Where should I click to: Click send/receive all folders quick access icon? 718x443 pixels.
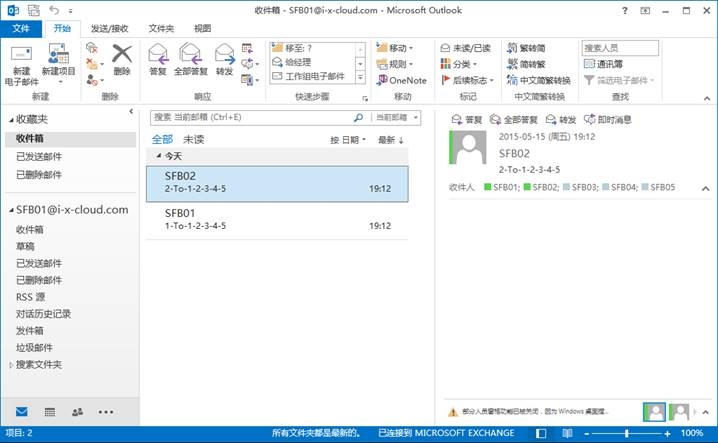click(33, 10)
